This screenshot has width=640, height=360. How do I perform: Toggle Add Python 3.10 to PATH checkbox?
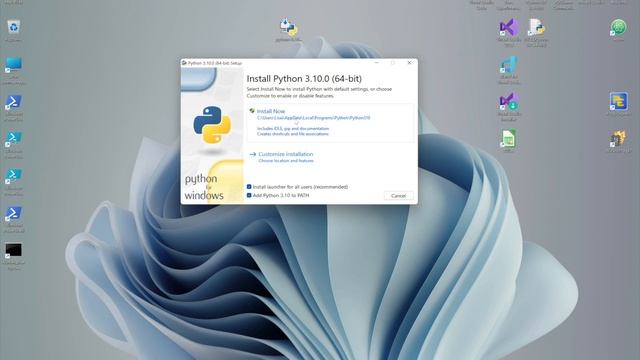249,195
